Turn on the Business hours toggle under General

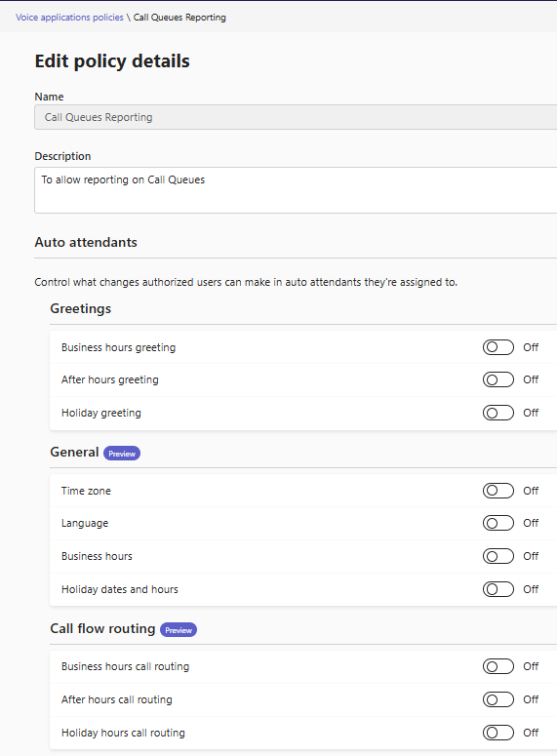coord(498,556)
